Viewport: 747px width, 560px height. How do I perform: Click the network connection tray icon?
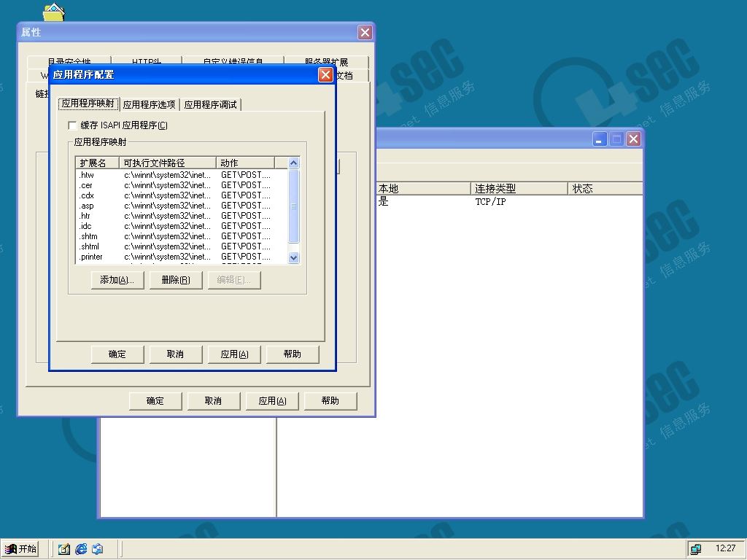[696, 549]
